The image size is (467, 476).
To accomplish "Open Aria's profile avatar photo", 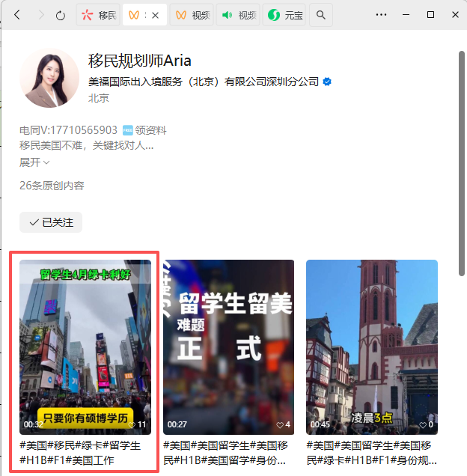I will [49, 78].
